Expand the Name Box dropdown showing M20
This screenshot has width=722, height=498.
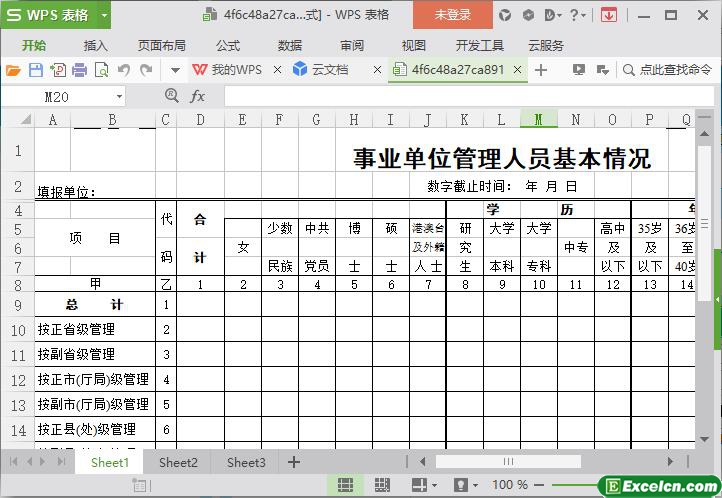tap(120, 96)
